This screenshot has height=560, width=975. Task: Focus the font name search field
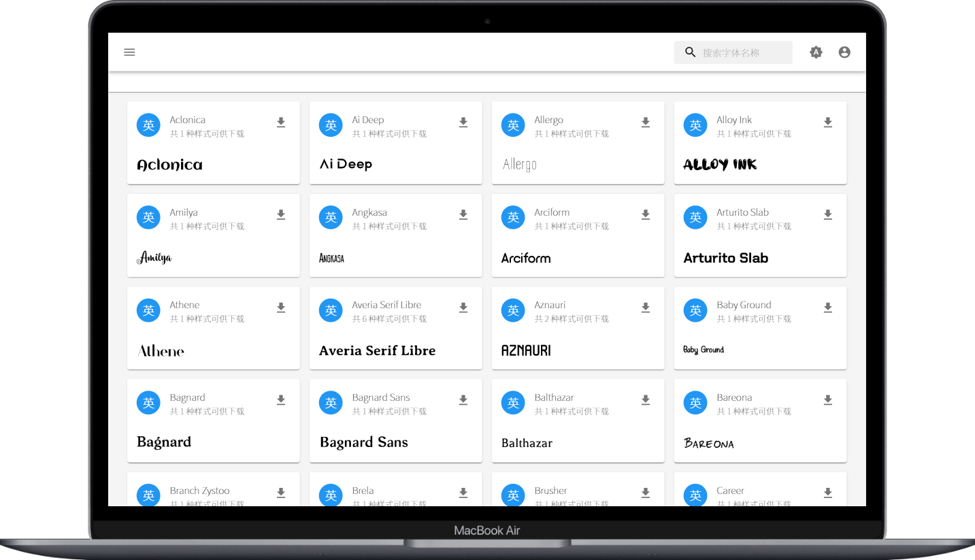tap(733, 52)
